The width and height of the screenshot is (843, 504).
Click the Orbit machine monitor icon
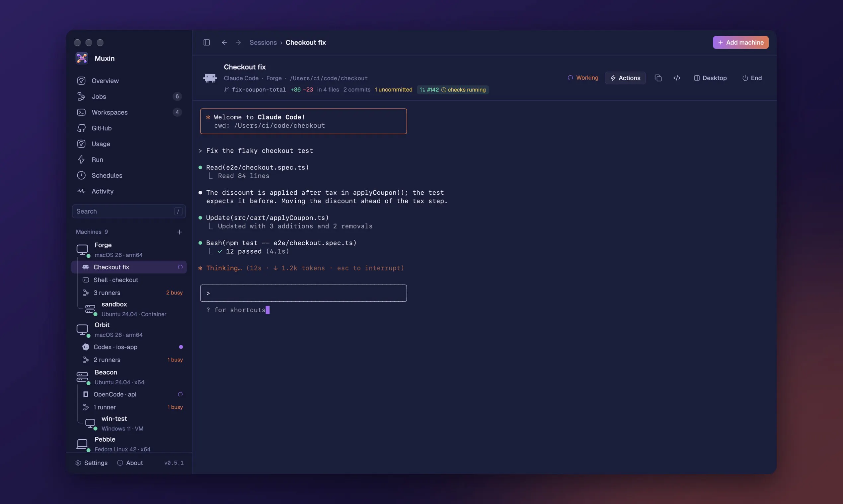point(82,330)
